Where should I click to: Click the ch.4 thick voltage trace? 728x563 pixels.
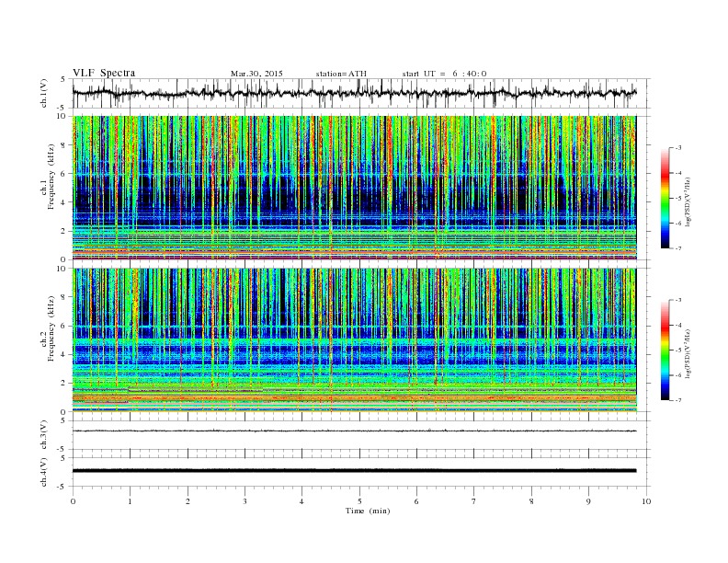(355, 471)
